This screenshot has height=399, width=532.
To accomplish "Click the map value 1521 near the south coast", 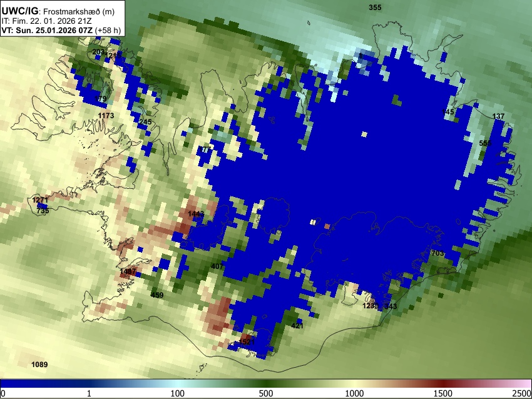I will [x=247, y=341].
